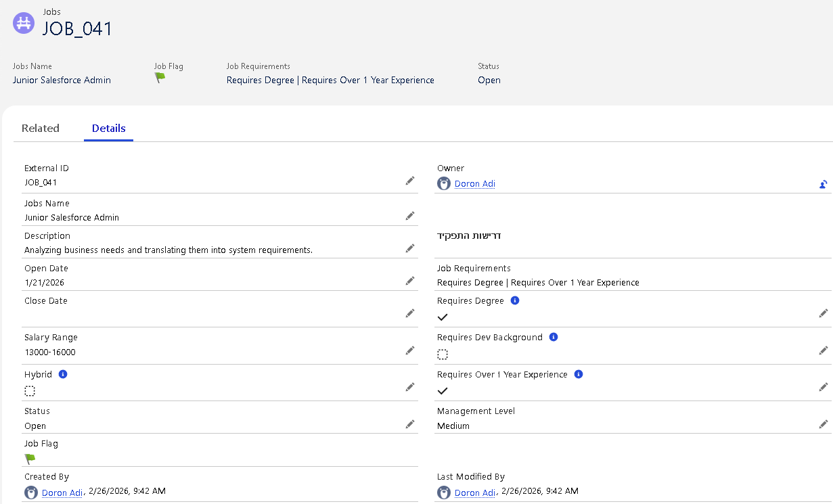The width and height of the screenshot is (833, 504).
Task: Click edit pencil for Management Level
Action: click(823, 424)
